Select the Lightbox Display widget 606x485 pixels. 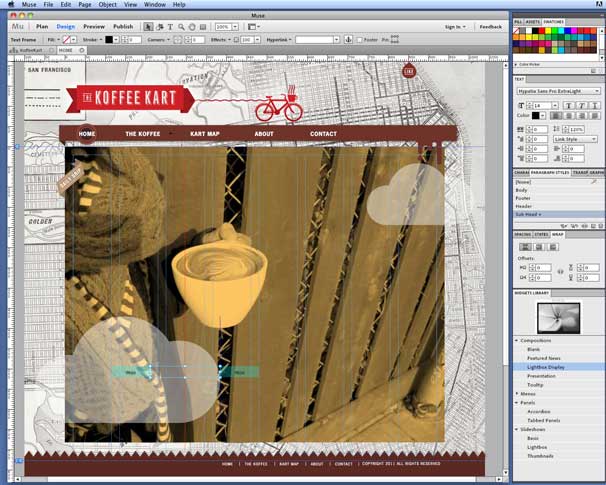click(x=558, y=367)
